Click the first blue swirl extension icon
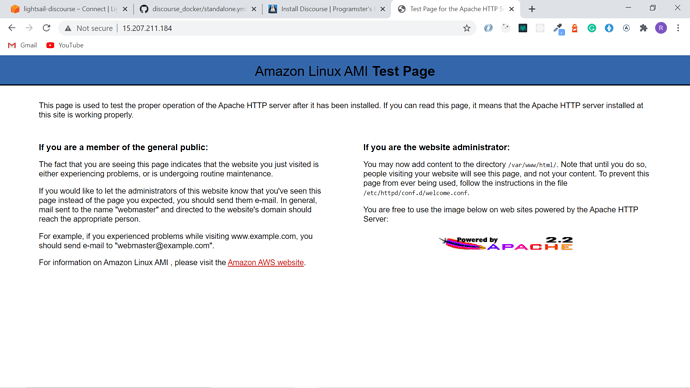690x388 pixels. point(488,28)
